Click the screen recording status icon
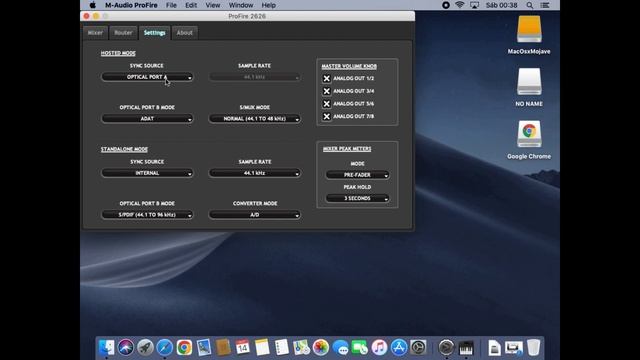The height and width of the screenshot is (360, 640). 446,5
